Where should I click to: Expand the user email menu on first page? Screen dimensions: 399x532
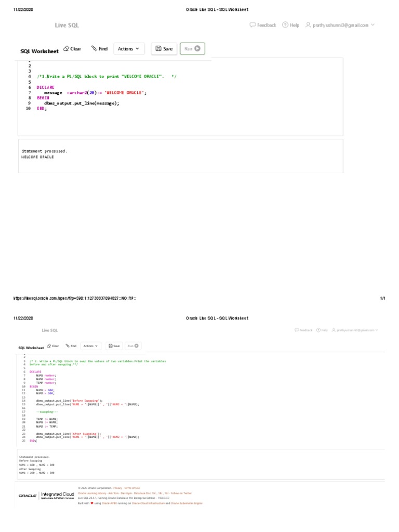[340, 25]
